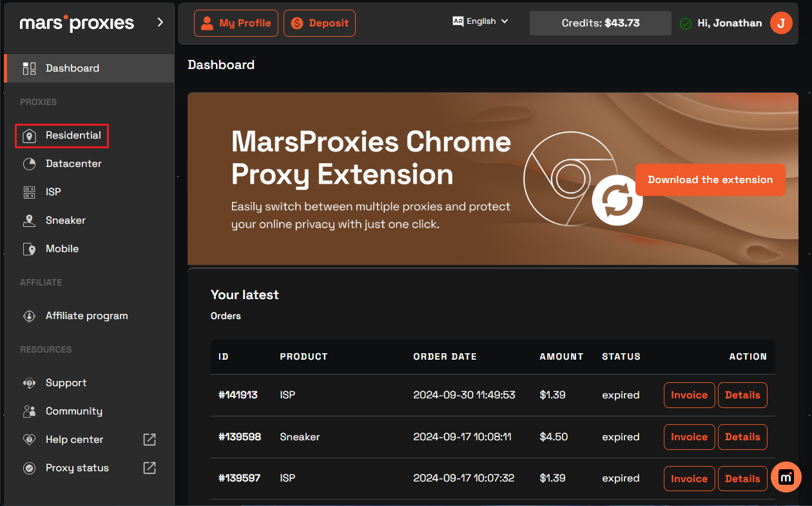This screenshot has width=812, height=506.
Task: Open Details for order #139598
Action: tap(742, 437)
